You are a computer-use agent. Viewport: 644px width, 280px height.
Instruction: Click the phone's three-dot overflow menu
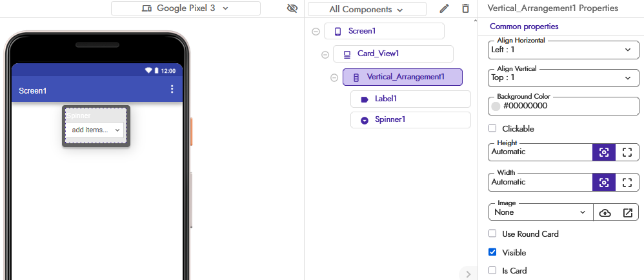pos(172,90)
